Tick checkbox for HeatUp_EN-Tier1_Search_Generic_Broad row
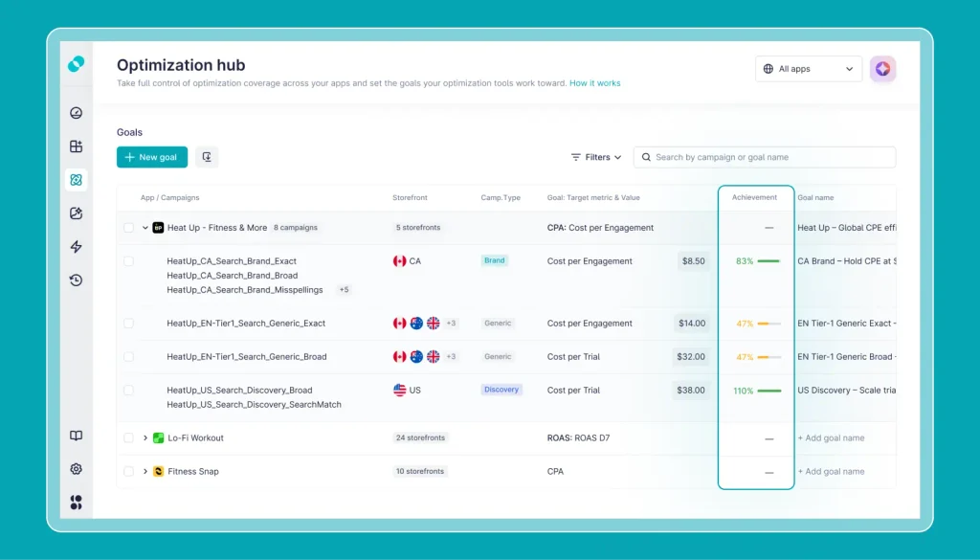This screenshot has width=980, height=560. pyautogui.click(x=129, y=357)
